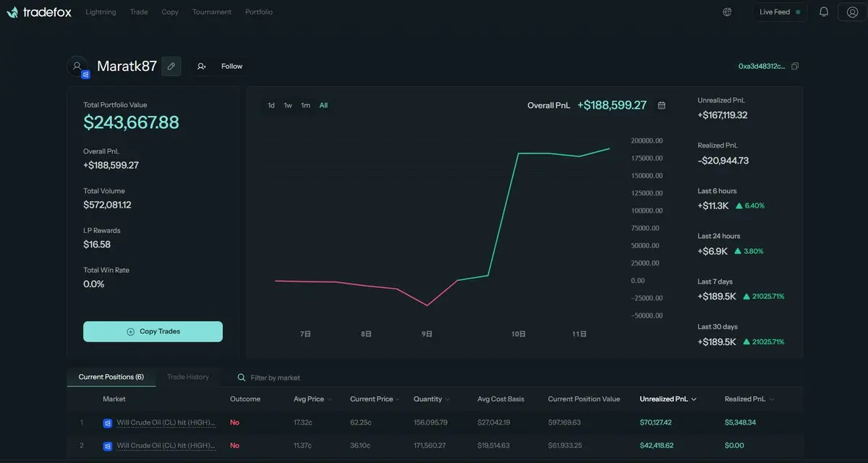868x463 pixels.
Task: Click Realized PnL -$20,944.73 stat
Action: pyautogui.click(x=723, y=161)
